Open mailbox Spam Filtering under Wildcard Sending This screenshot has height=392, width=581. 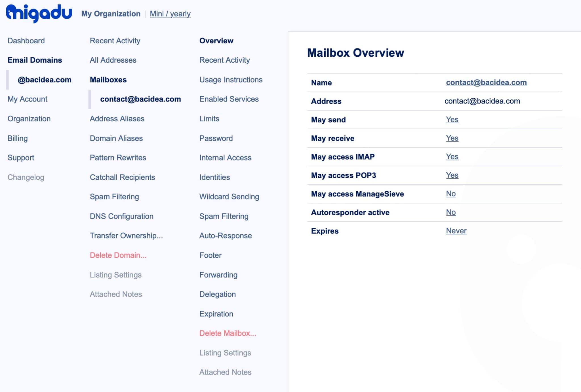pos(224,216)
